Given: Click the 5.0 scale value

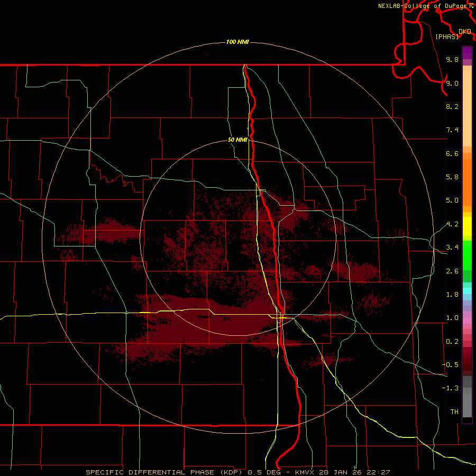Looking at the screenshot, I should pyautogui.click(x=452, y=200).
